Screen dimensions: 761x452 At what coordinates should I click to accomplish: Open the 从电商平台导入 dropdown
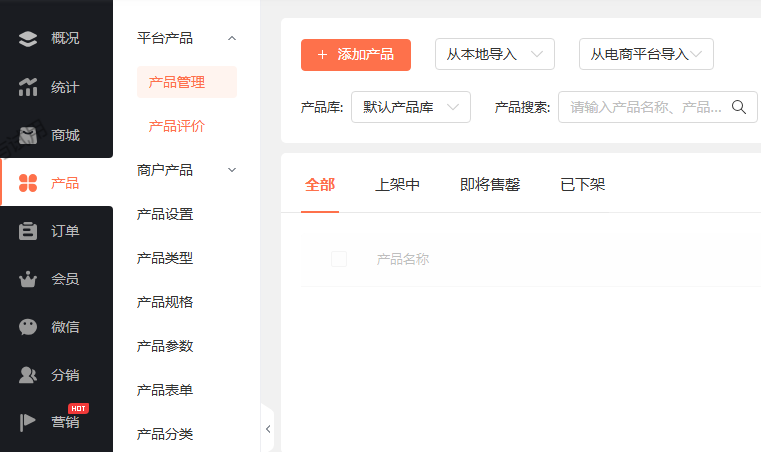coord(646,54)
